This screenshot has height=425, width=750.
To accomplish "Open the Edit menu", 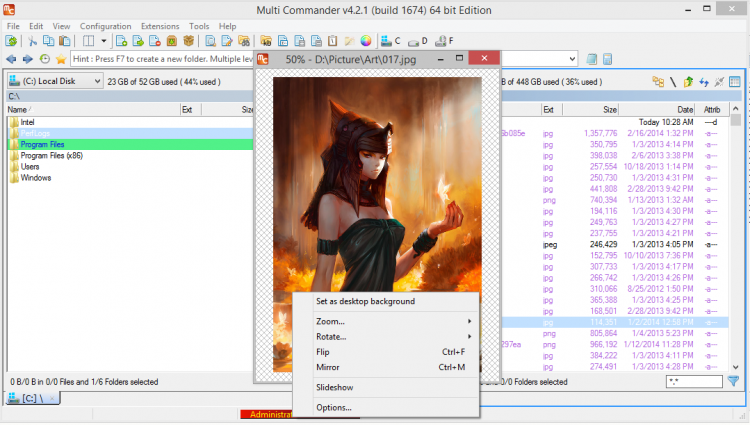I will click(36, 26).
